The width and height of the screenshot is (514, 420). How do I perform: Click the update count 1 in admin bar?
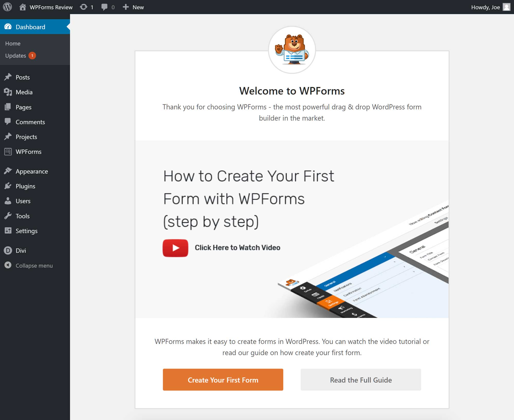pos(92,7)
